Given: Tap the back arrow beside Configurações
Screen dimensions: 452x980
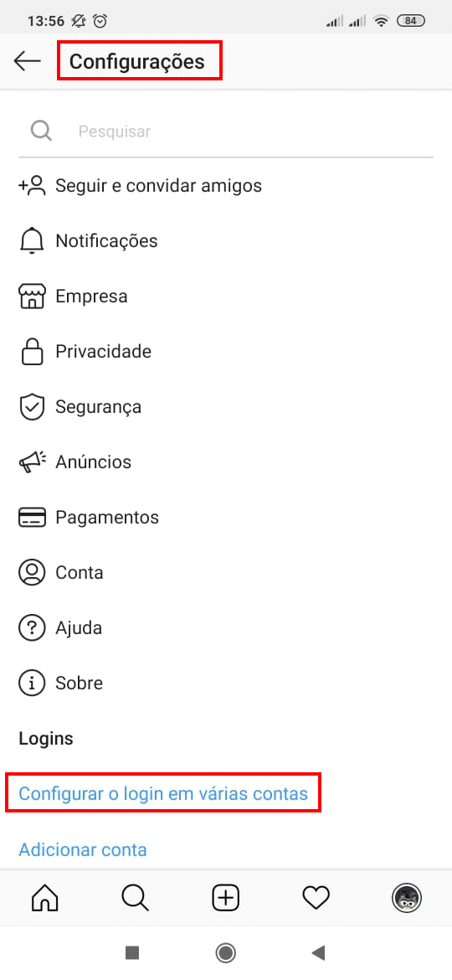Looking at the screenshot, I should coord(27,60).
